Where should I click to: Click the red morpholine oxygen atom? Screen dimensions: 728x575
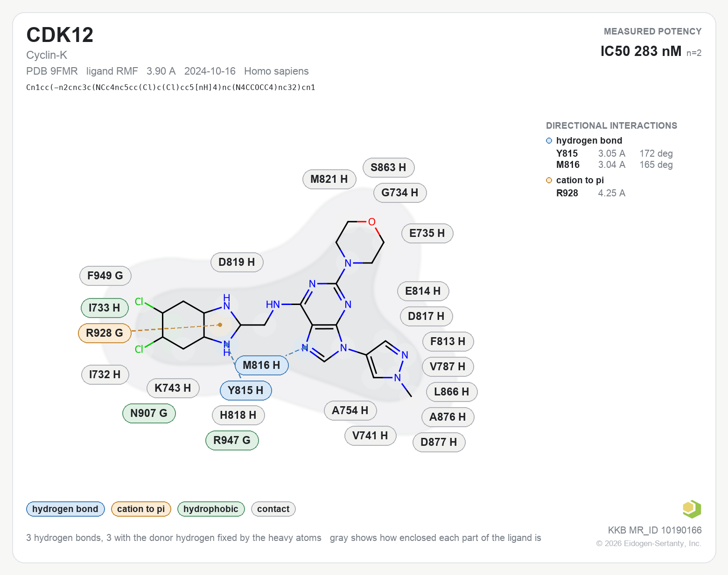pos(372,222)
